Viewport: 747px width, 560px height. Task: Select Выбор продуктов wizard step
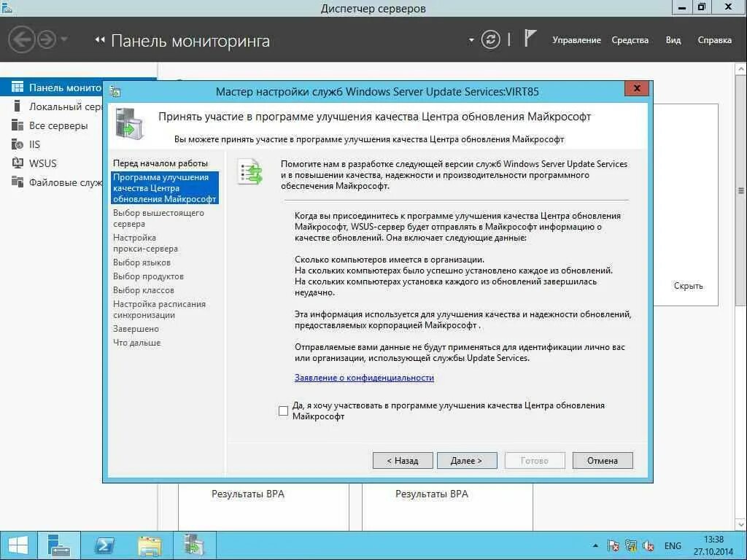coord(148,276)
